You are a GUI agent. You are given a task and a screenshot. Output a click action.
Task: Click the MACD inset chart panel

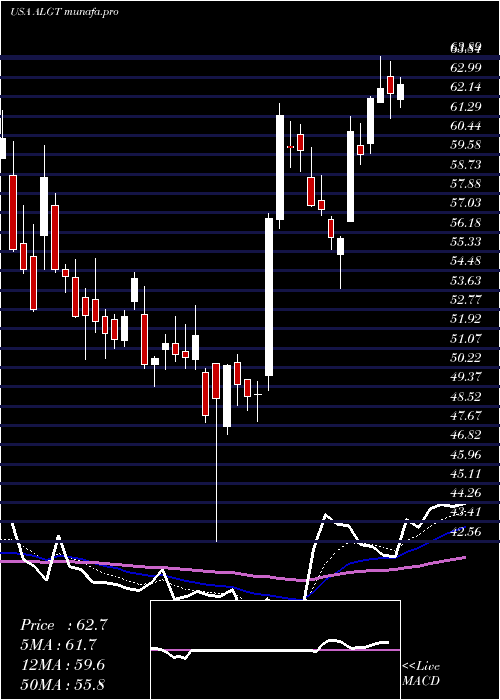[x=275, y=650]
